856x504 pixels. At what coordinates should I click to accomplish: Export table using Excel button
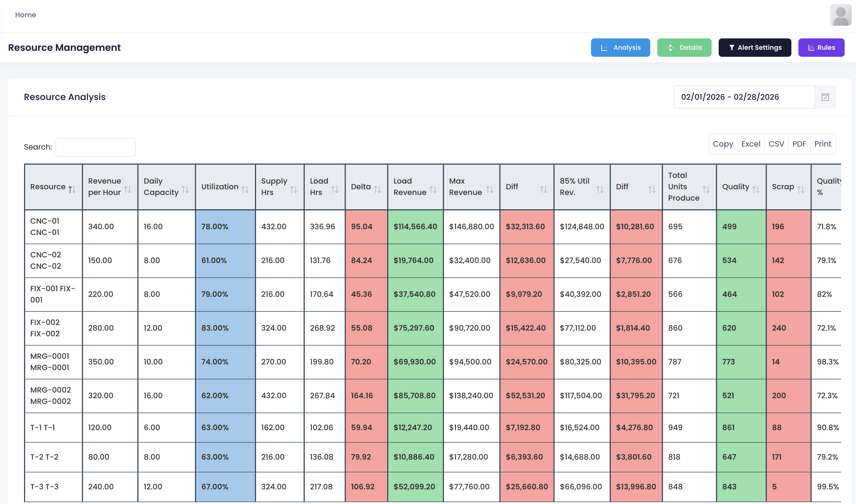(750, 144)
